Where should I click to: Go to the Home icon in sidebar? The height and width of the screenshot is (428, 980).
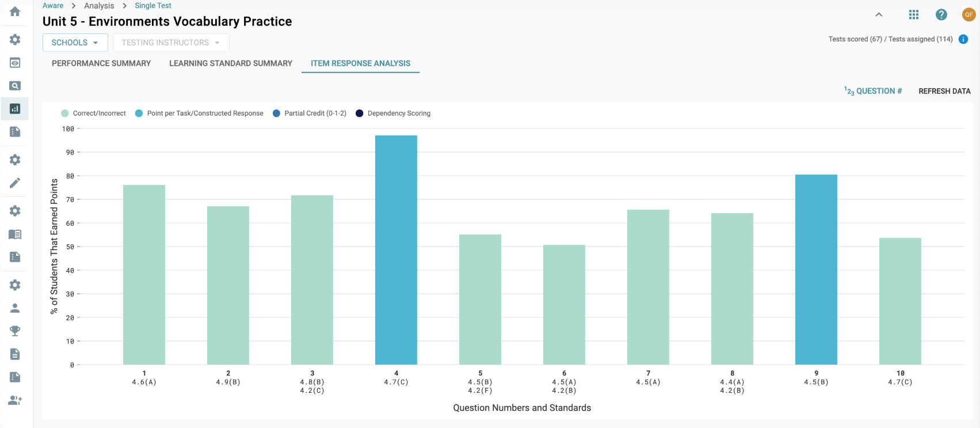(15, 12)
